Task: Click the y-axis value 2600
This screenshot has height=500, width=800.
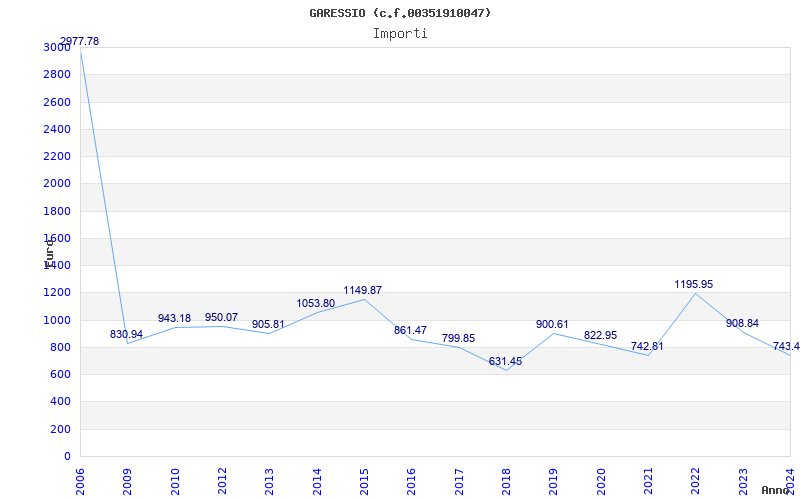Action: (57, 102)
